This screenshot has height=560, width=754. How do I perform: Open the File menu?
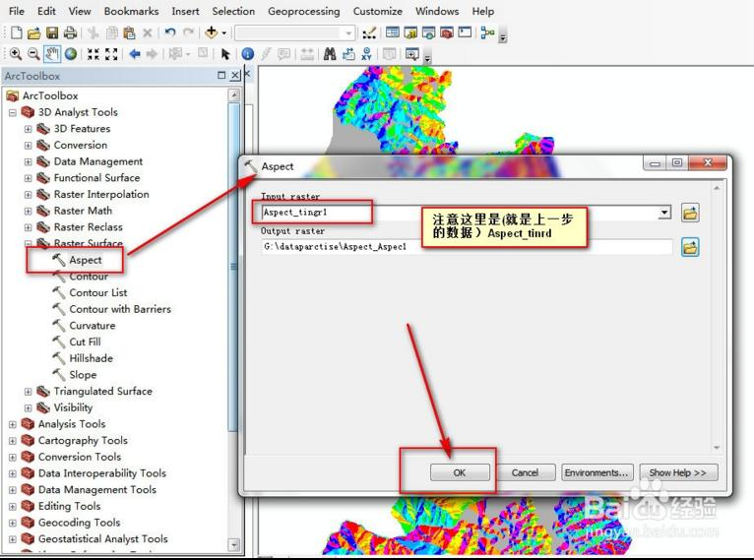pyautogui.click(x=17, y=11)
